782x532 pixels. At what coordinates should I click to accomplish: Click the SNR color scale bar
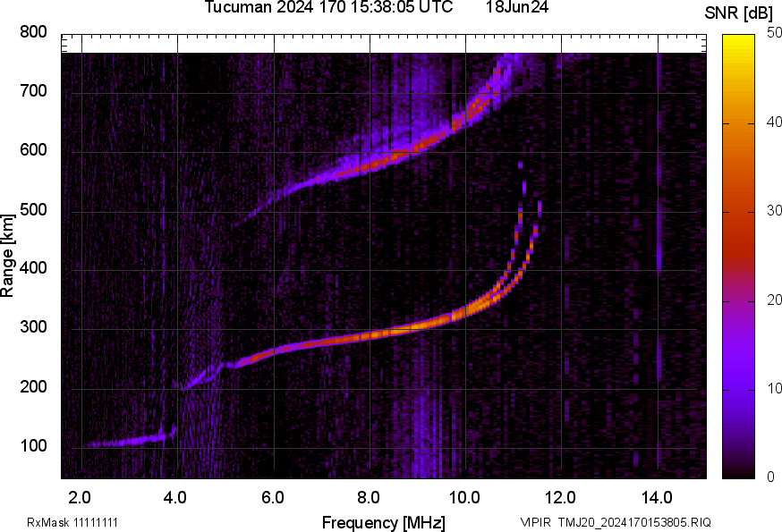[739, 257]
